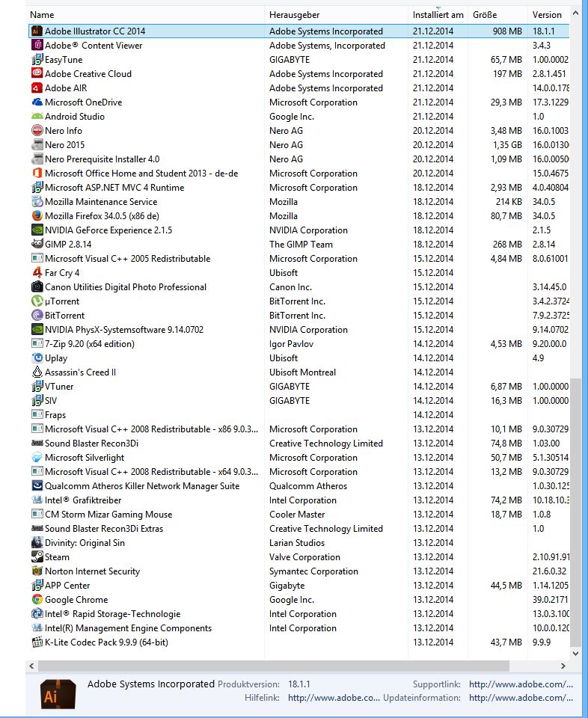Select Sound Blaster Recon3Di Extras entry

point(298,528)
